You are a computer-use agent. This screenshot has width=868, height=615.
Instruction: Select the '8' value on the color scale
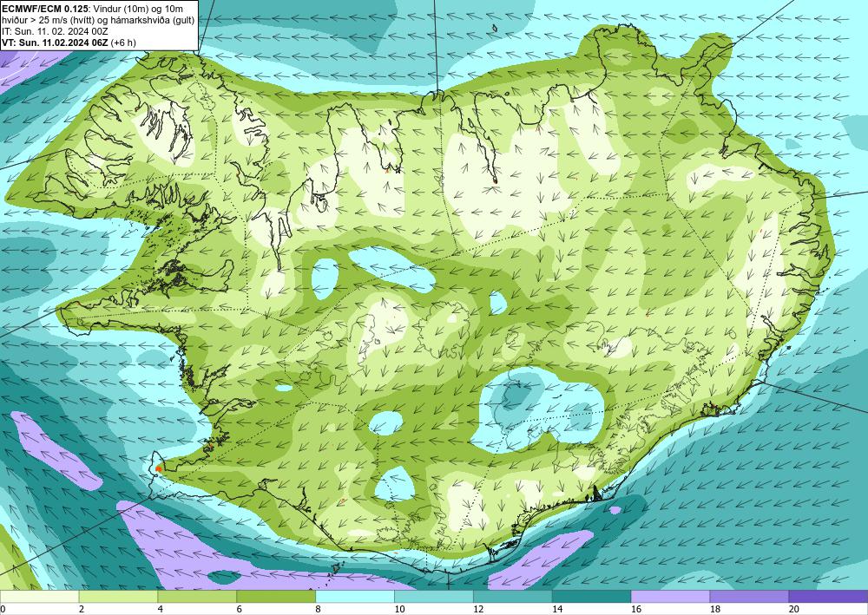(x=318, y=609)
